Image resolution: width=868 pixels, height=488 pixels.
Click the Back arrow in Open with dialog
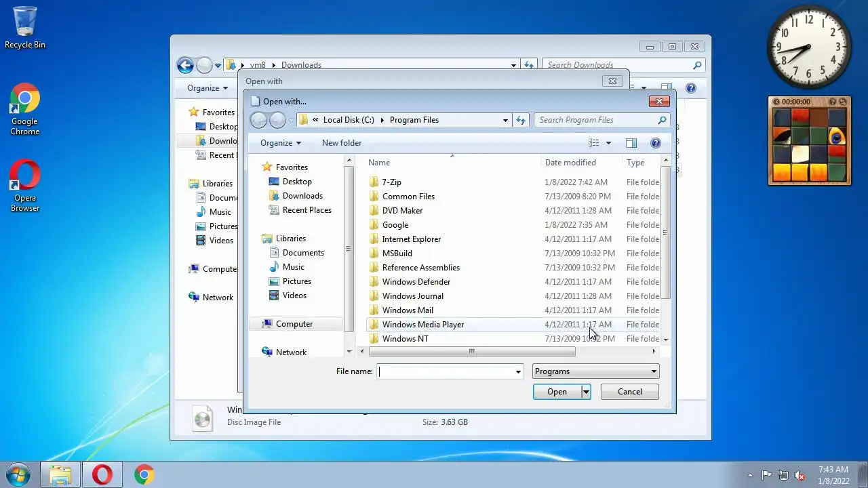[258, 120]
